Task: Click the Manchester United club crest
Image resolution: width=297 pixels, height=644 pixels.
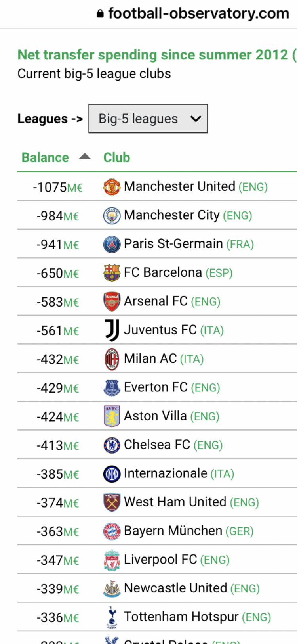Action: click(112, 187)
